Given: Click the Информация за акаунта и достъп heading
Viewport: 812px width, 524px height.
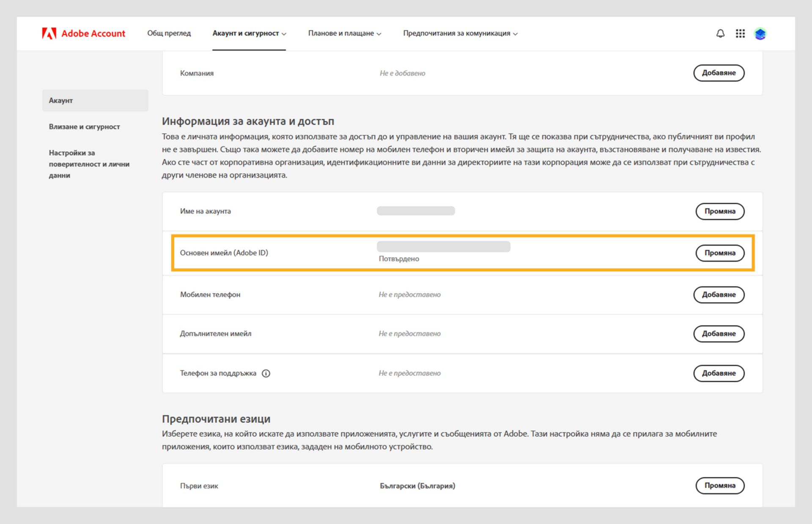Looking at the screenshot, I should coord(248,121).
